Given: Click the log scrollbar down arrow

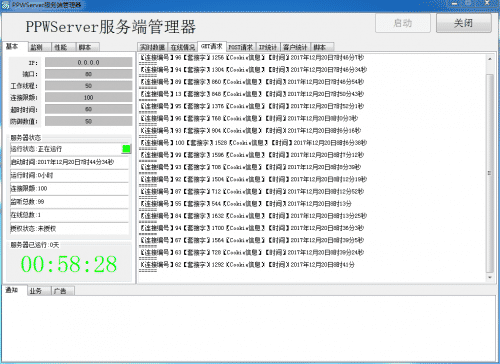Looking at the screenshot, I should click(x=490, y=277).
